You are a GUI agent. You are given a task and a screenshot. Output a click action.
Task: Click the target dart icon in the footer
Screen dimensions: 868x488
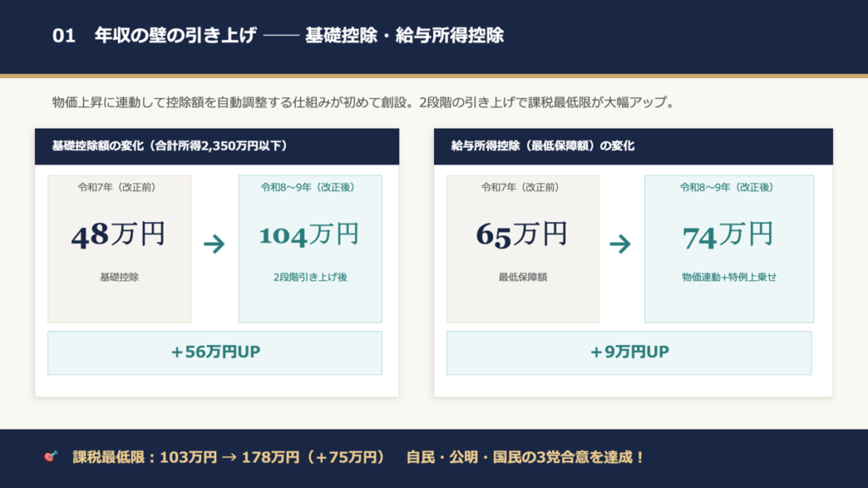click(49, 457)
